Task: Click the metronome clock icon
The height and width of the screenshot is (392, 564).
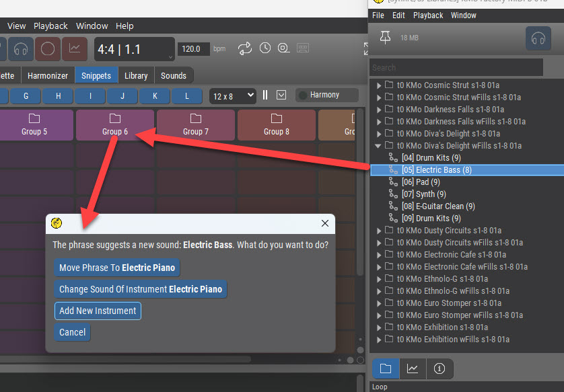Action: pos(265,48)
